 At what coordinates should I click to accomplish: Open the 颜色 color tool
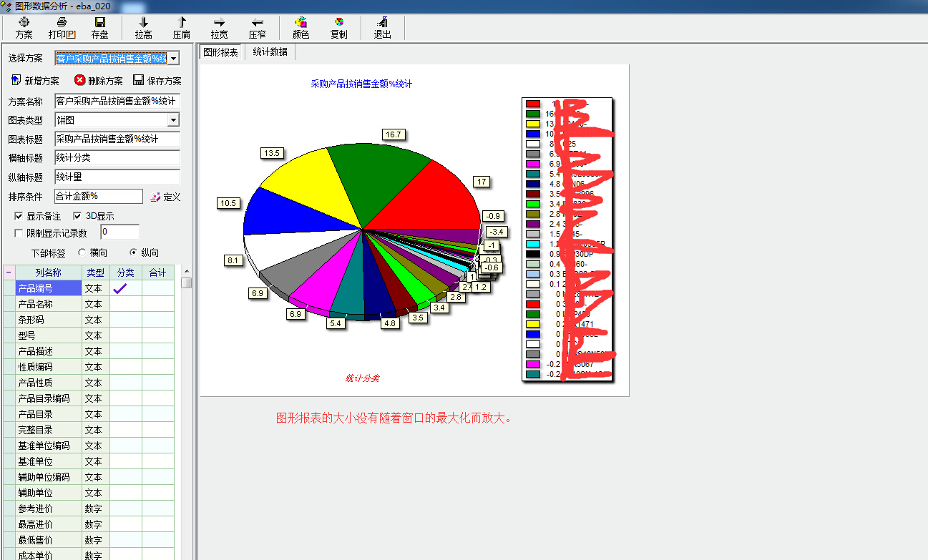point(301,23)
